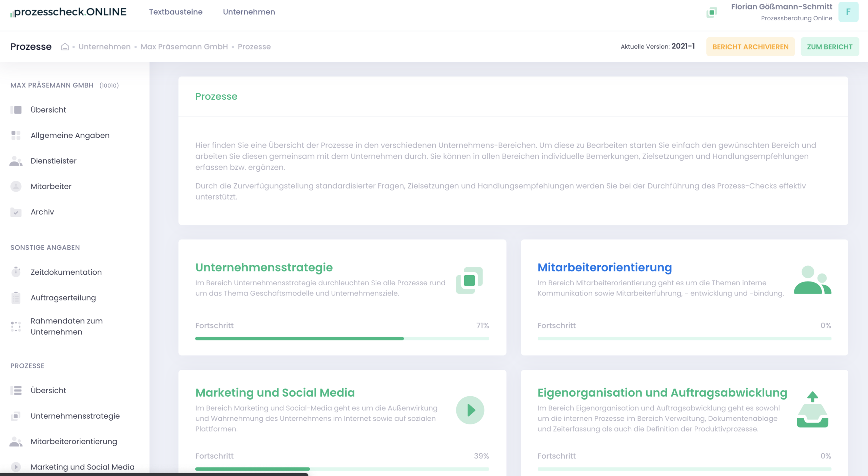This screenshot has height=476, width=868.
Task: Open Auftragserteilung in the sidebar
Action: pos(63,298)
